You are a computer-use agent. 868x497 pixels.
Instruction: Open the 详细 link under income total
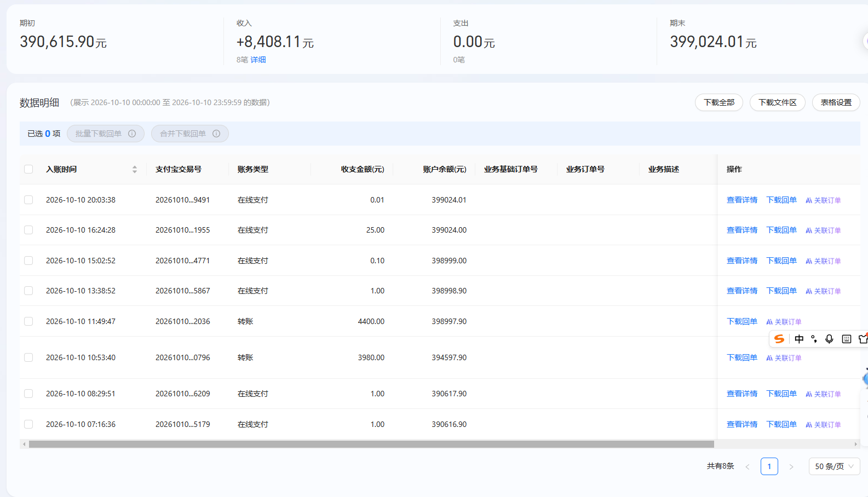point(258,60)
